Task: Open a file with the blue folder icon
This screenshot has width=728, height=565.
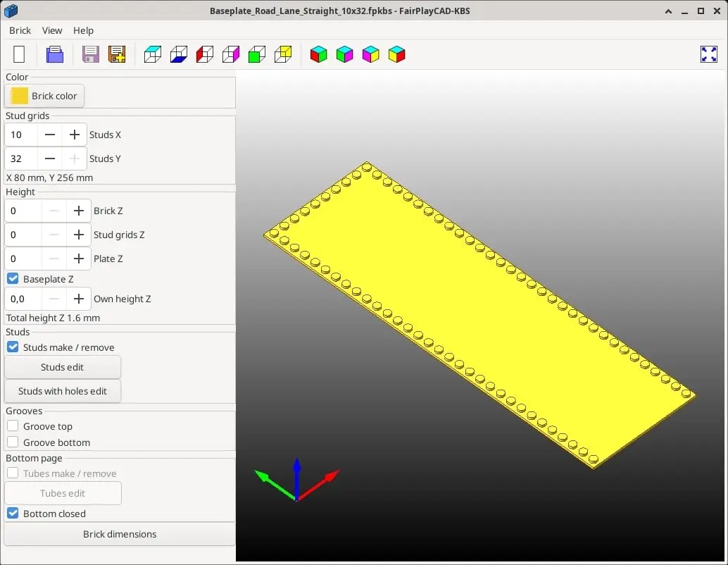Action: click(x=55, y=54)
